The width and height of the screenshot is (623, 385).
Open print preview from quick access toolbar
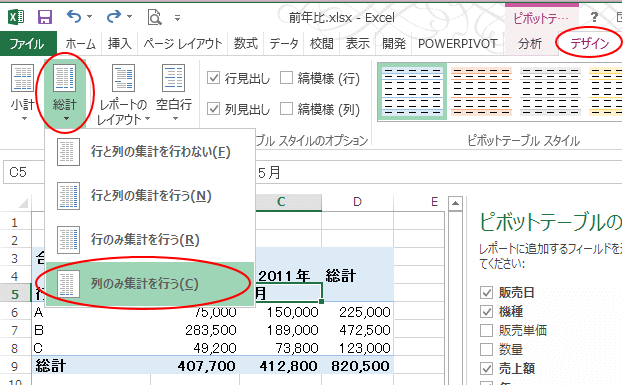pos(154,17)
